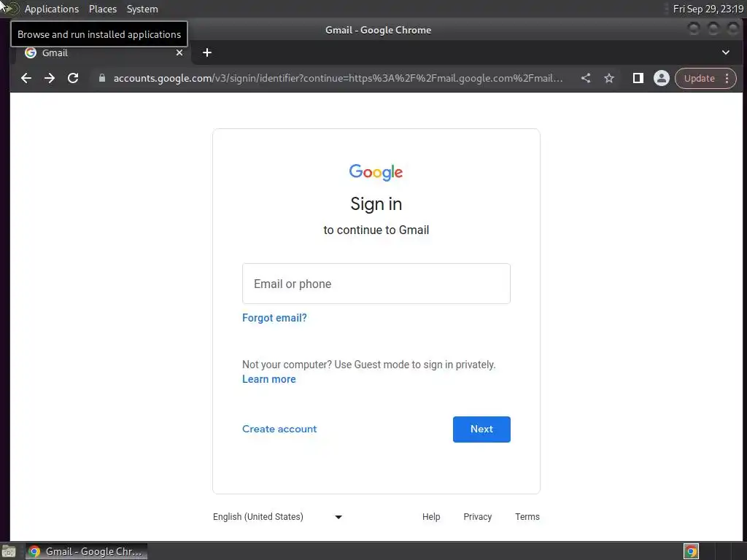This screenshot has height=560, width=747.
Task: Open the Terms link
Action: (527, 517)
